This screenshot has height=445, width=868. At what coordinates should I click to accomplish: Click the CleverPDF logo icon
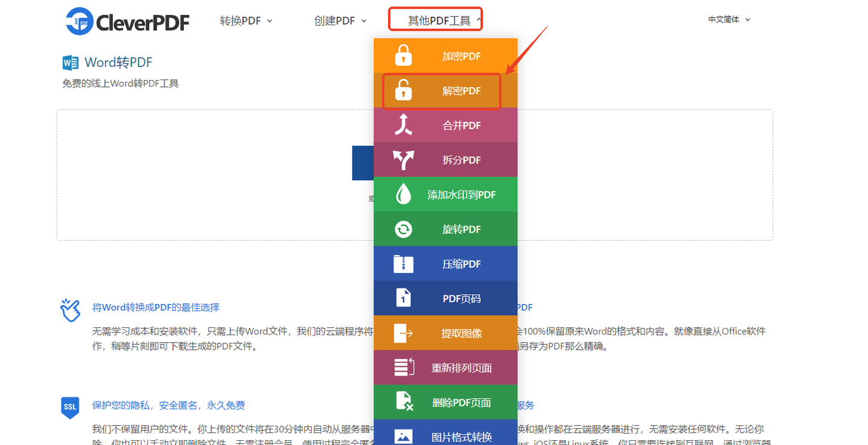[78, 21]
